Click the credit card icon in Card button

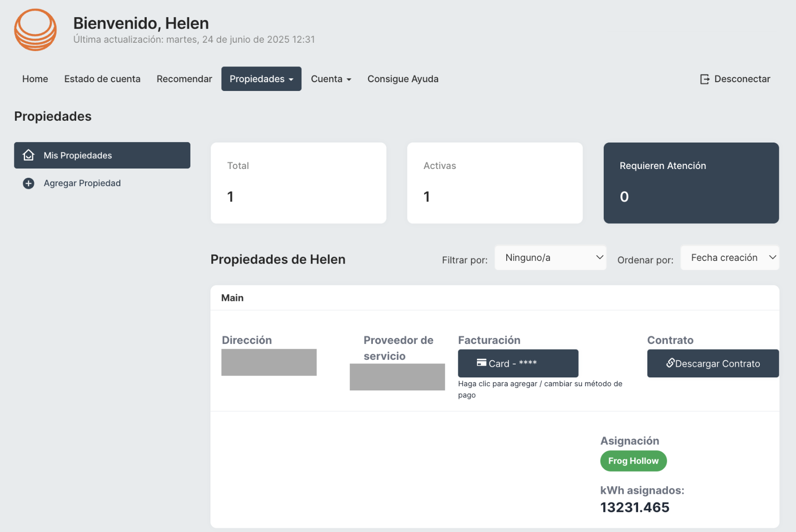481,363
